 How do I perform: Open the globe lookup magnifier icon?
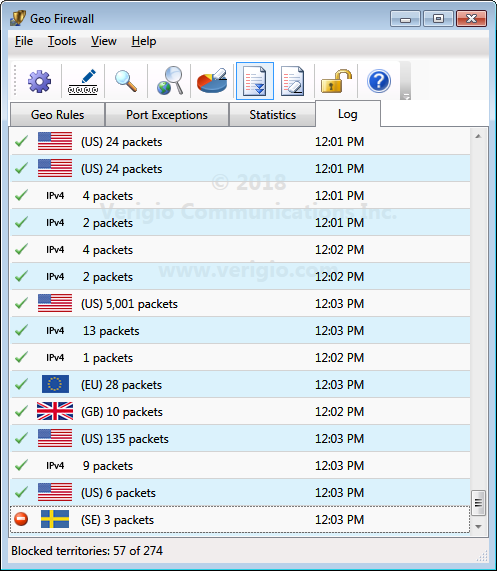pos(170,80)
